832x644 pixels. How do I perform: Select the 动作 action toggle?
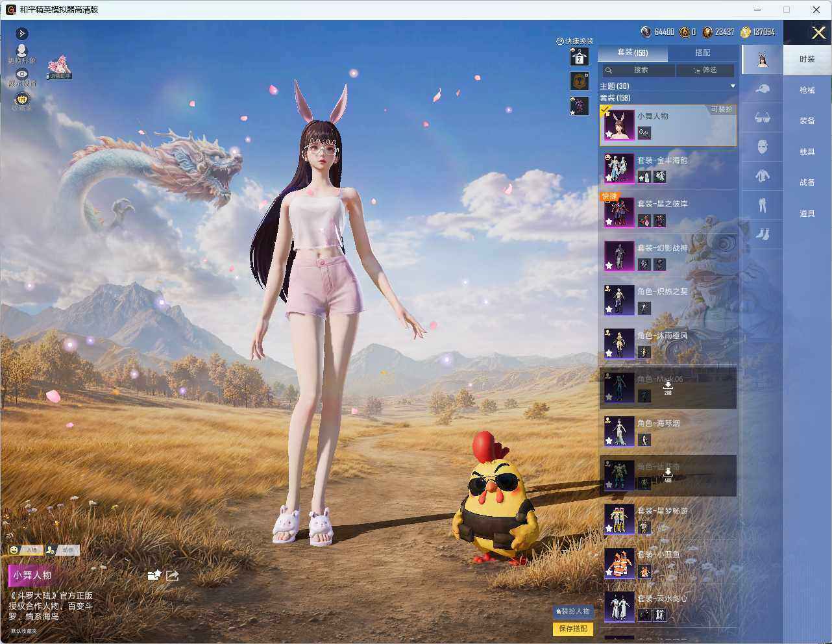[62, 550]
